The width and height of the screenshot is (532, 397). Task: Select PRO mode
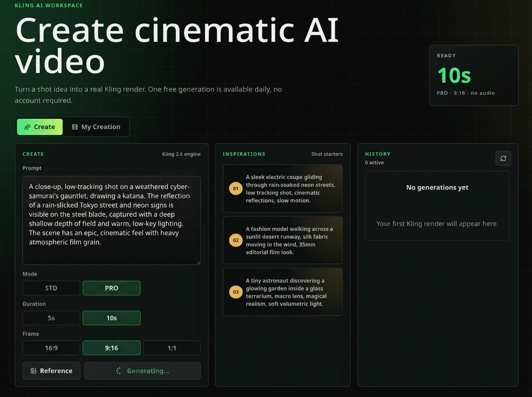[112, 288]
